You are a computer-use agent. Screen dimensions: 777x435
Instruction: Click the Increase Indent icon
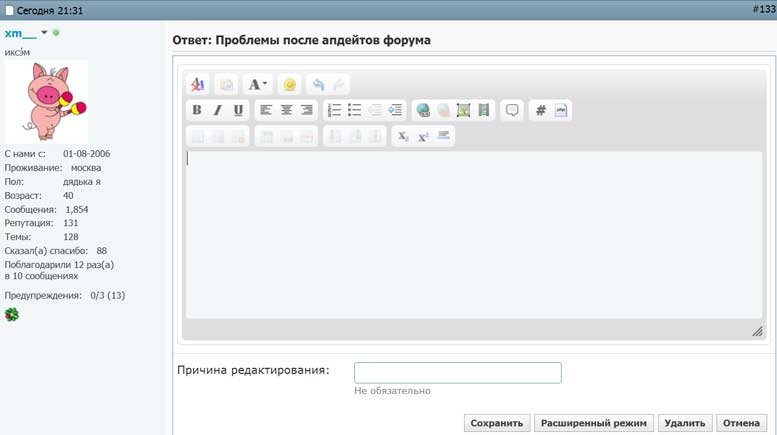395,110
